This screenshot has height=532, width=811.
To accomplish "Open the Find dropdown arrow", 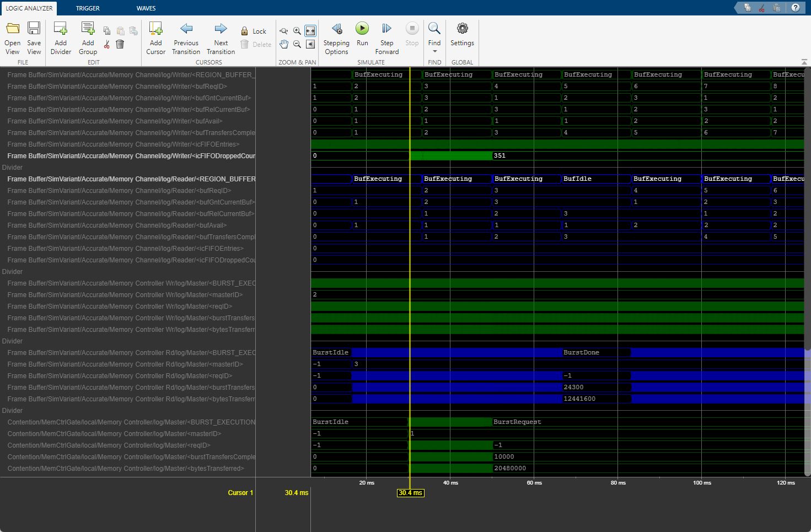I will tap(434, 51).
